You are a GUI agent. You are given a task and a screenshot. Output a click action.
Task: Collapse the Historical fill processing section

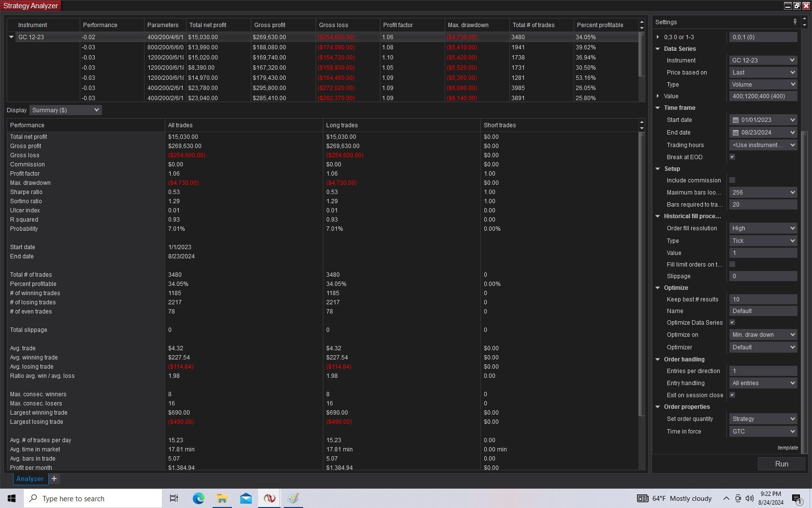point(658,216)
